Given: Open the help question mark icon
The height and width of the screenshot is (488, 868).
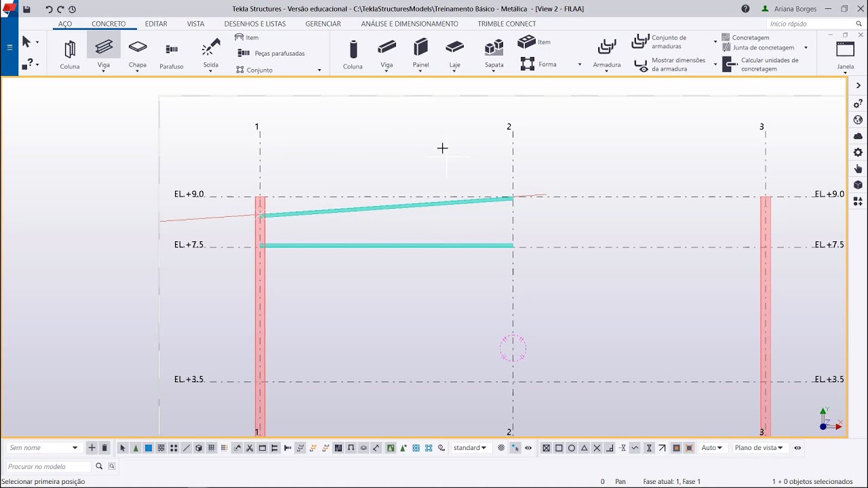Looking at the screenshot, I should coord(746,9).
